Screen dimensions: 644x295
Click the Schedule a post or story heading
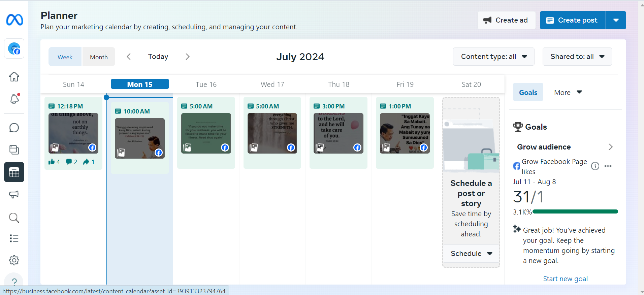pos(471,193)
